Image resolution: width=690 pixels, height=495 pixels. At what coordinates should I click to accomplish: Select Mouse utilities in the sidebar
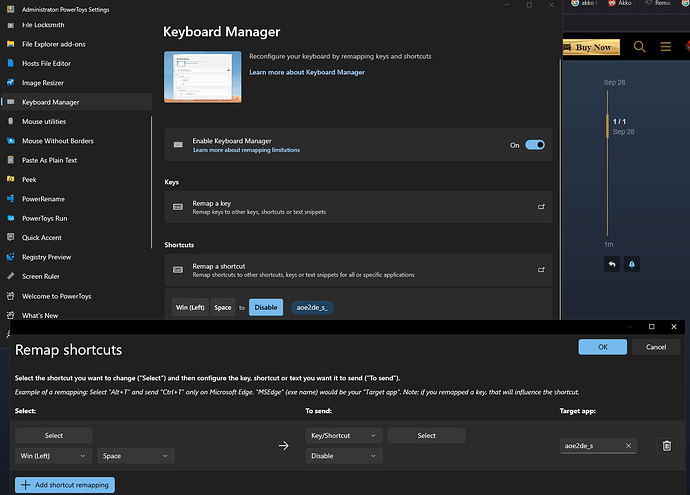[44, 122]
